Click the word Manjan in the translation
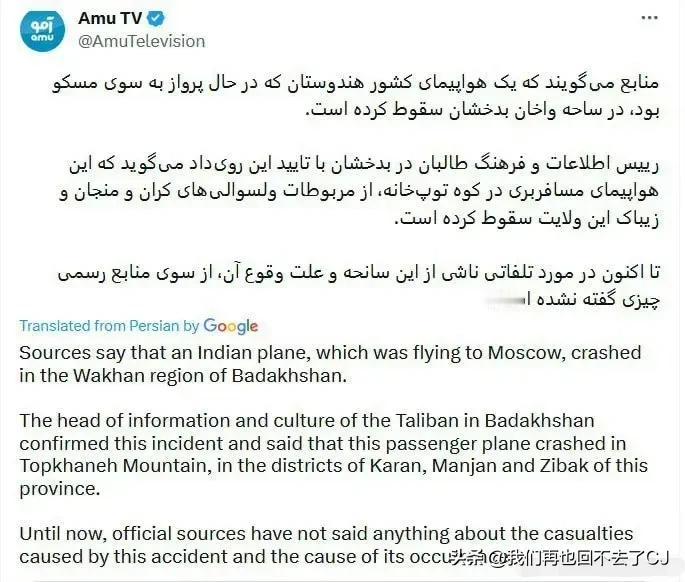Viewport: 685px width, 582px height. 464,466
